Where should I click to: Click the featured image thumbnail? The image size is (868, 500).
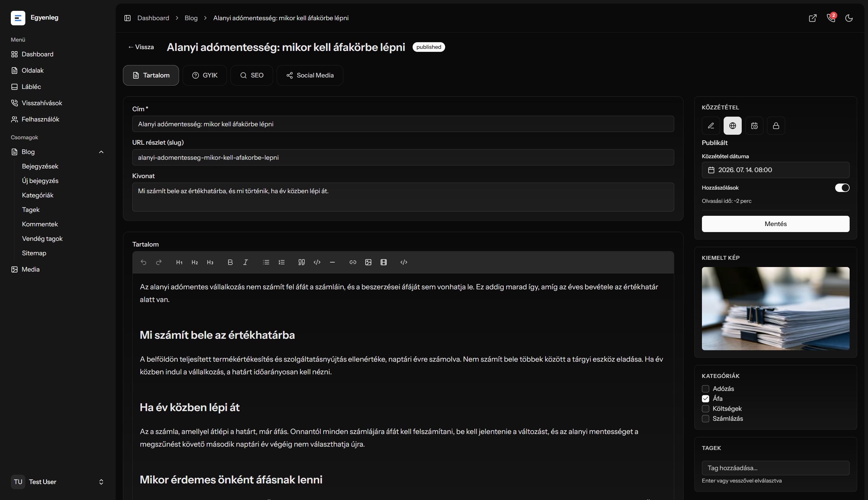776,309
